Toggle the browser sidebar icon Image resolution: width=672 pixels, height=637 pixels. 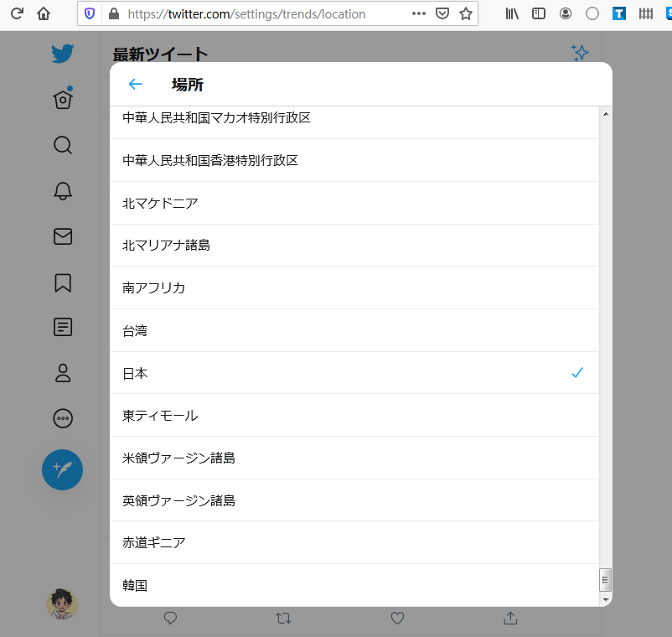click(x=539, y=13)
